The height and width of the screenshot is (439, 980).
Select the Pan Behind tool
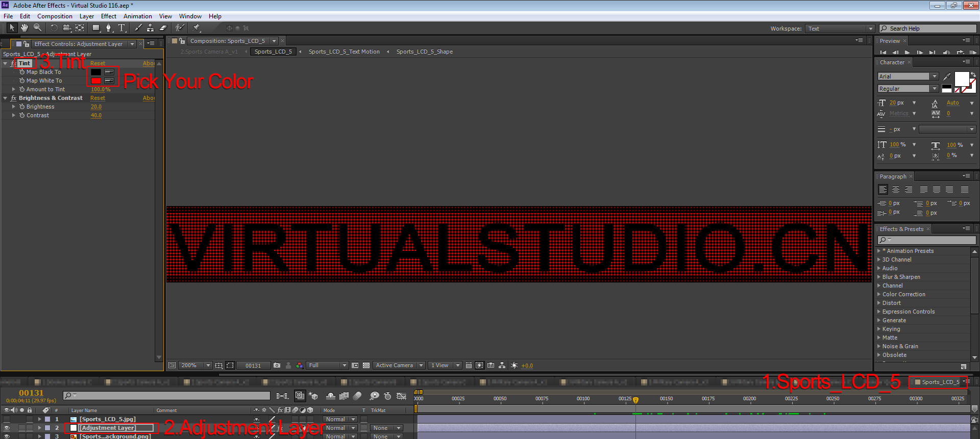tap(80, 28)
